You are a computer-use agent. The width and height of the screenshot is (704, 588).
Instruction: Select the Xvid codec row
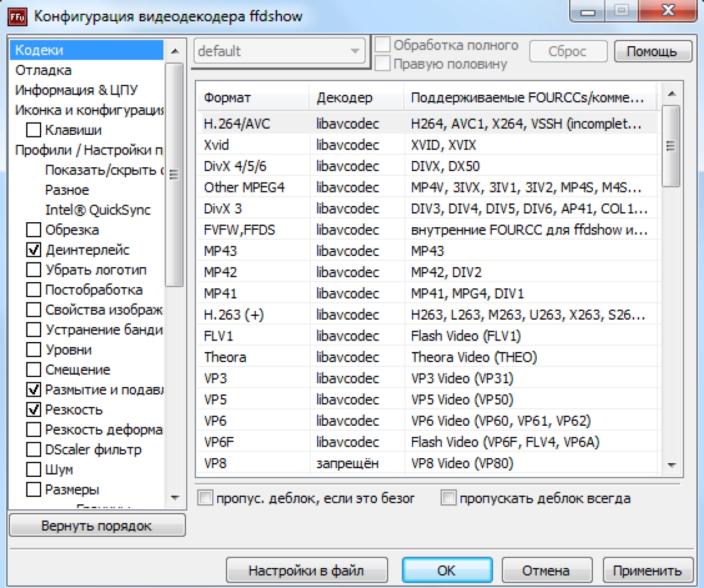(x=427, y=145)
